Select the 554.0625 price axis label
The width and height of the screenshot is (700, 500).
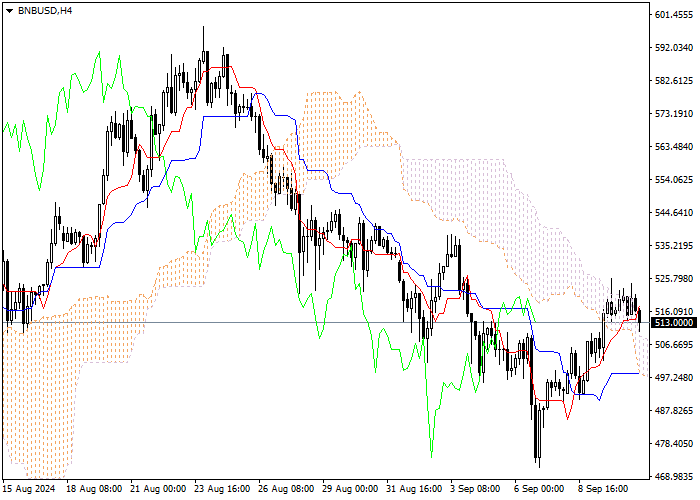(674, 180)
